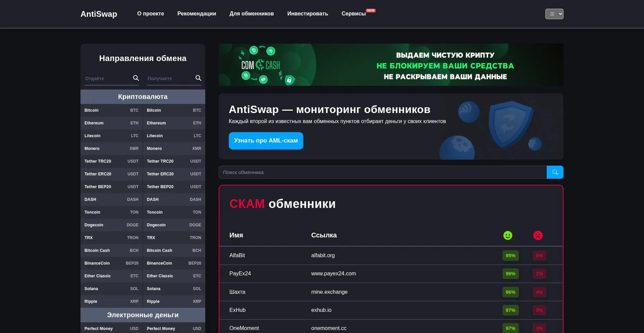Go to the Для обменников page

coord(252,14)
